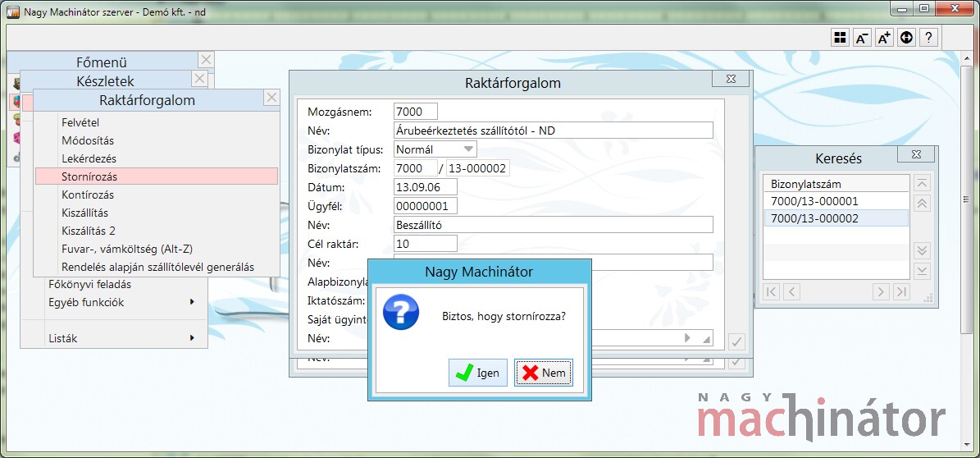Decrease font size with A- icon
980x458 pixels.
(x=863, y=38)
